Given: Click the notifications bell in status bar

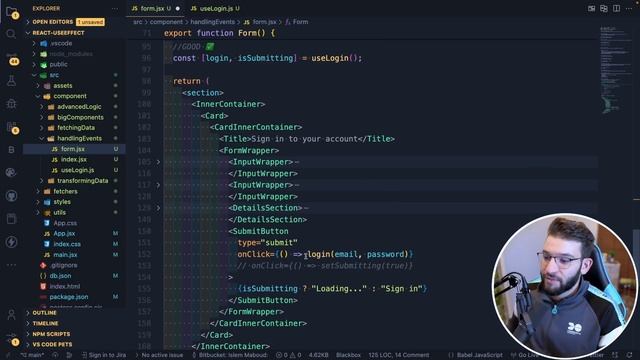Looking at the screenshot, I should (629, 355).
